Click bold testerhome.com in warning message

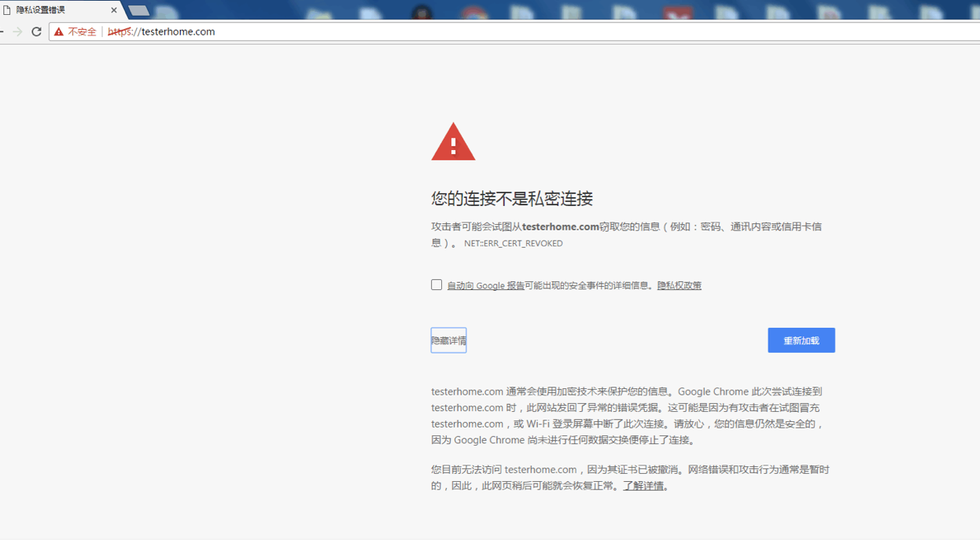click(561, 226)
